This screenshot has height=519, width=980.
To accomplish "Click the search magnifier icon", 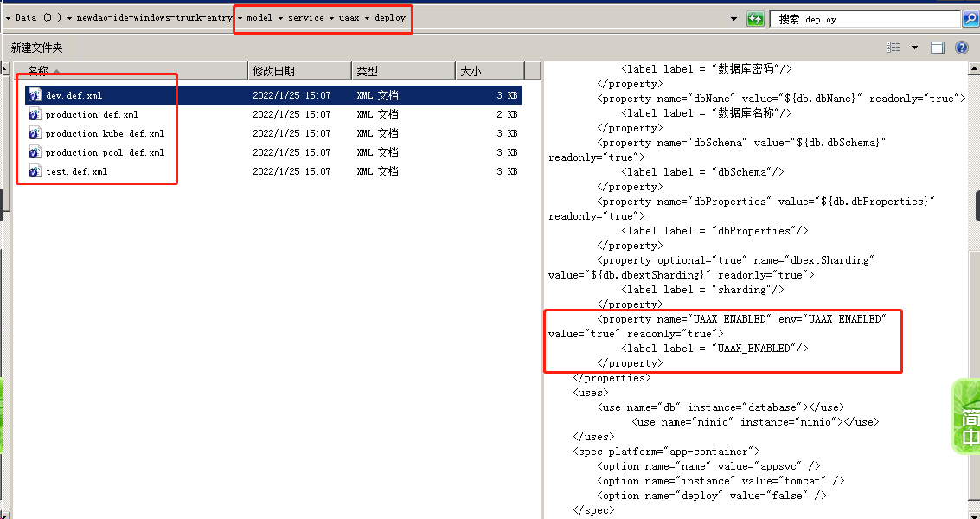I will coord(970,18).
